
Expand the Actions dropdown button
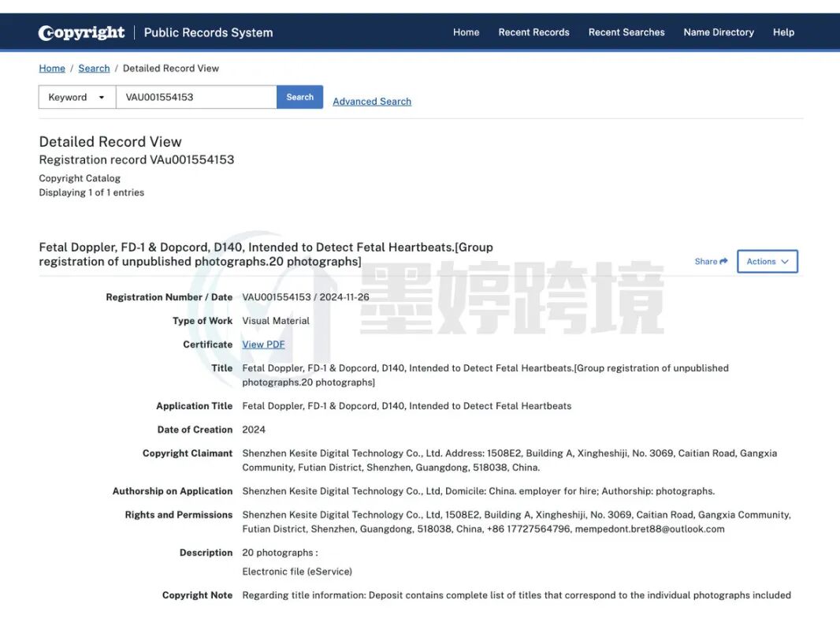[x=768, y=261]
